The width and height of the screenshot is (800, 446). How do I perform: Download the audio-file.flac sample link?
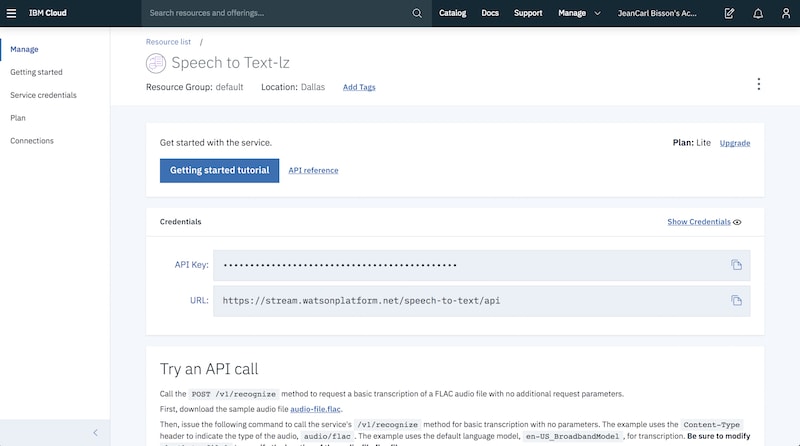[x=315, y=409]
